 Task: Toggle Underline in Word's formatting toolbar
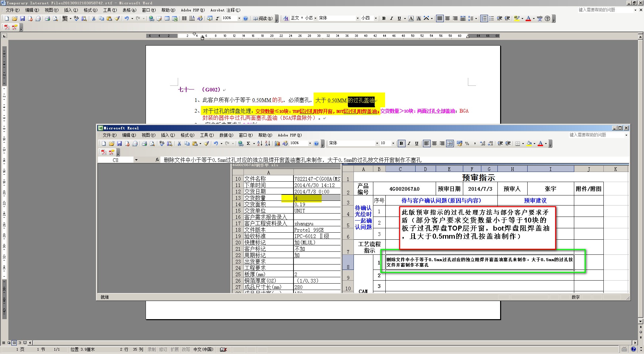(x=399, y=18)
